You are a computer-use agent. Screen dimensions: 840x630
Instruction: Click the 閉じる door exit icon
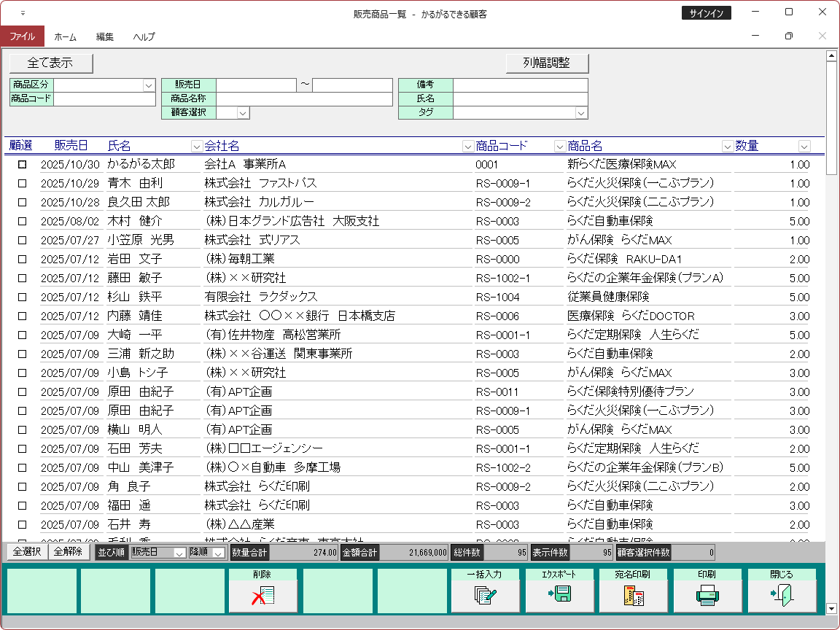[782, 596]
